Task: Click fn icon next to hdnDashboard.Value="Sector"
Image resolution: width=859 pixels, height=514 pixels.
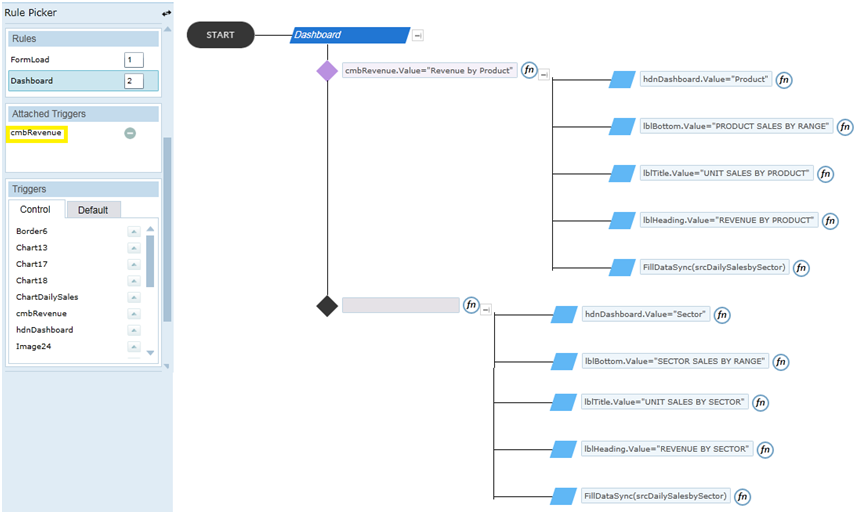Action: tap(722, 315)
